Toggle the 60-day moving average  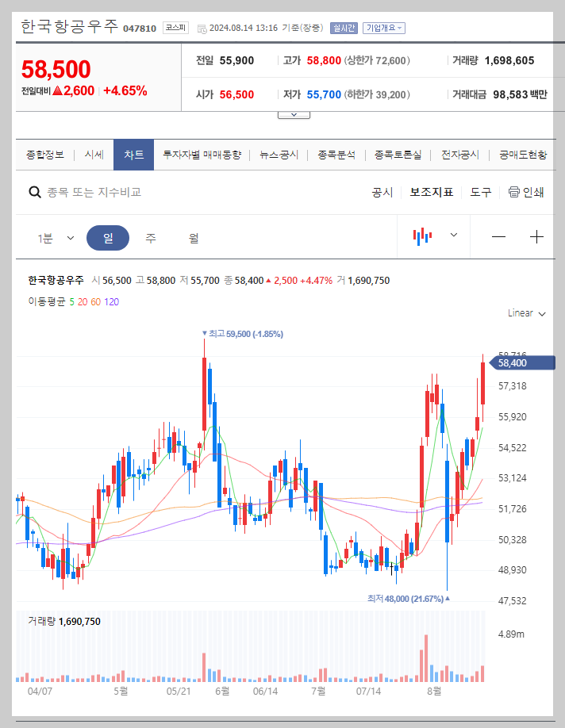(x=96, y=302)
